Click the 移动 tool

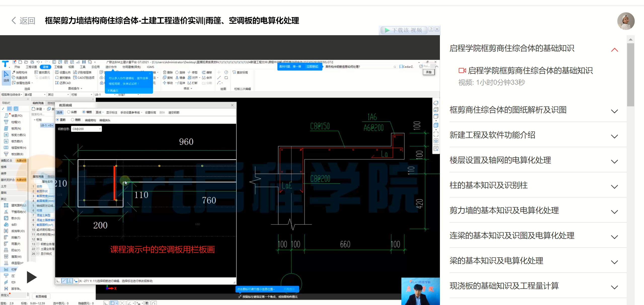168,83
